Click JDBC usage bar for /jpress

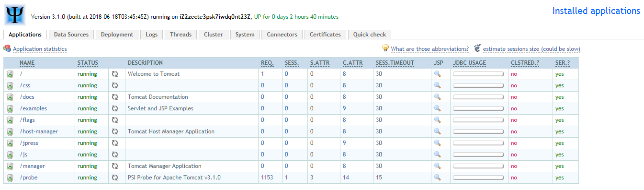[478, 143]
